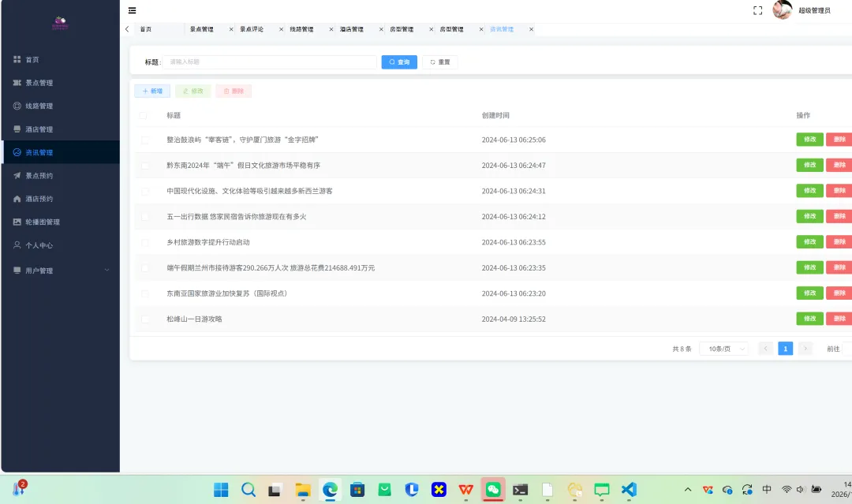Open Visual Studio Code from taskbar

629,490
